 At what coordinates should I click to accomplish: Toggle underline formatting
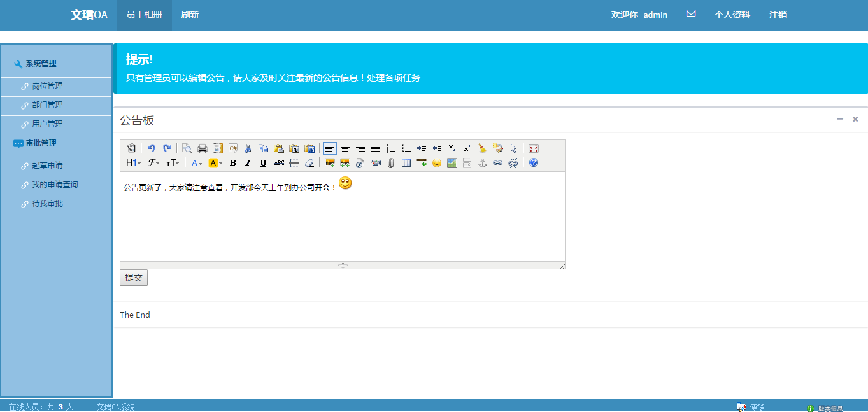264,163
